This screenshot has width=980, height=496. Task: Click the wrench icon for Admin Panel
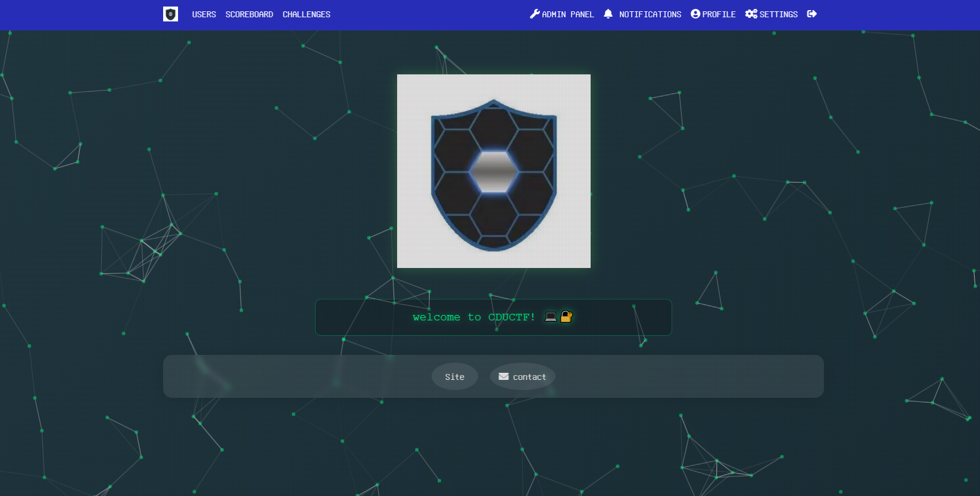pyautogui.click(x=535, y=14)
